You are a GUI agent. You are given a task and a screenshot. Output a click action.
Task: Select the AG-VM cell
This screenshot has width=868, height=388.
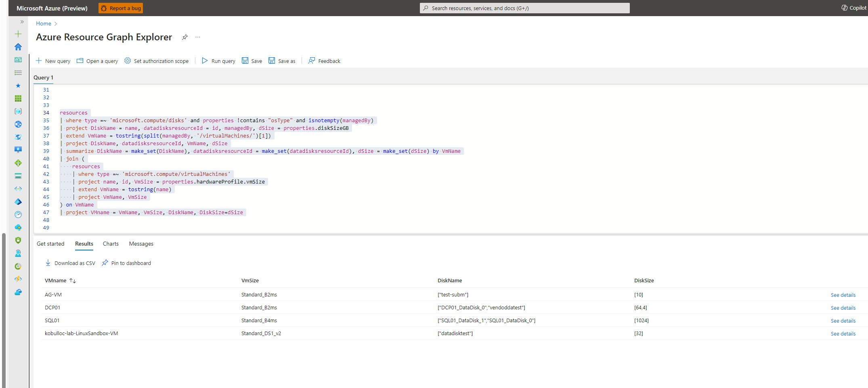click(x=53, y=294)
